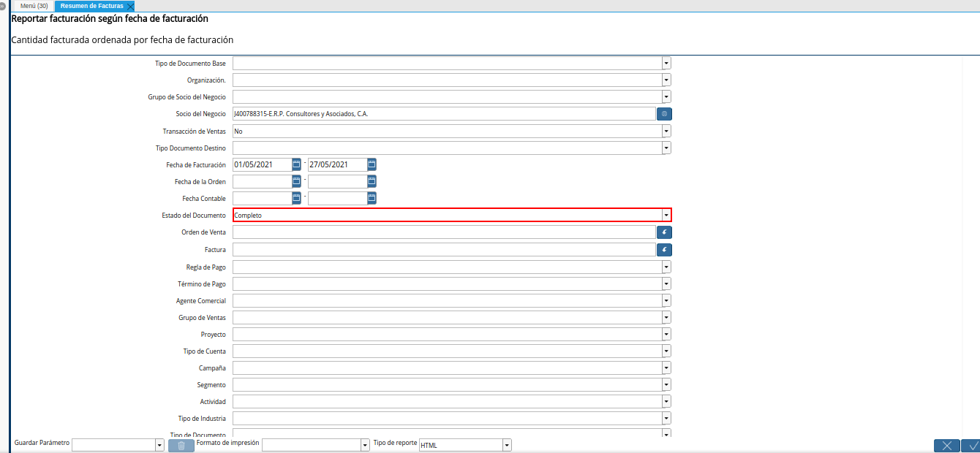This screenshot has height=453, width=980.
Task: Click the Estado del Documento label
Action: click(194, 216)
